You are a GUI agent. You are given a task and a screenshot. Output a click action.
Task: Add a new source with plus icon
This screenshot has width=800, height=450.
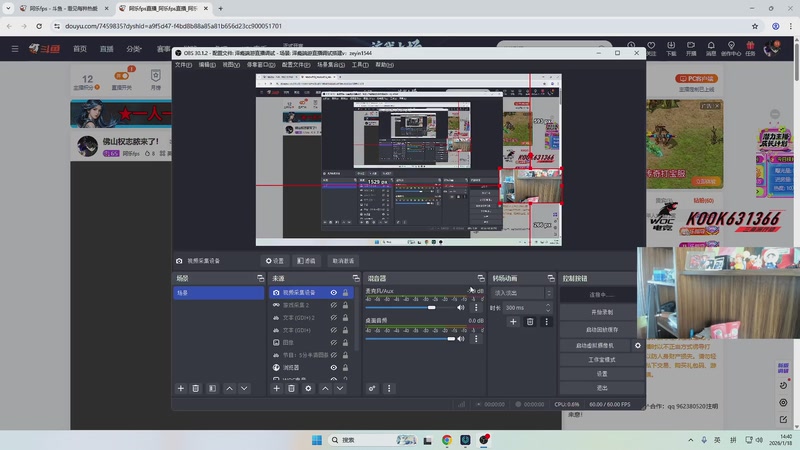(277, 388)
